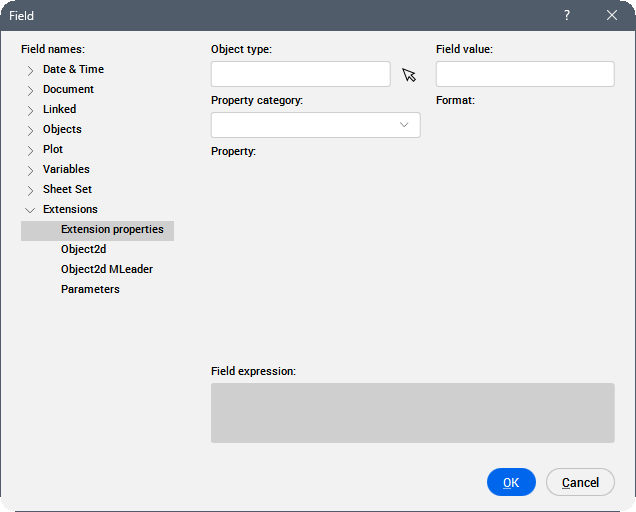The width and height of the screenshot is (636, 512).
Task: Open the Property category dropdown
Action: click(x=315, y=125)
